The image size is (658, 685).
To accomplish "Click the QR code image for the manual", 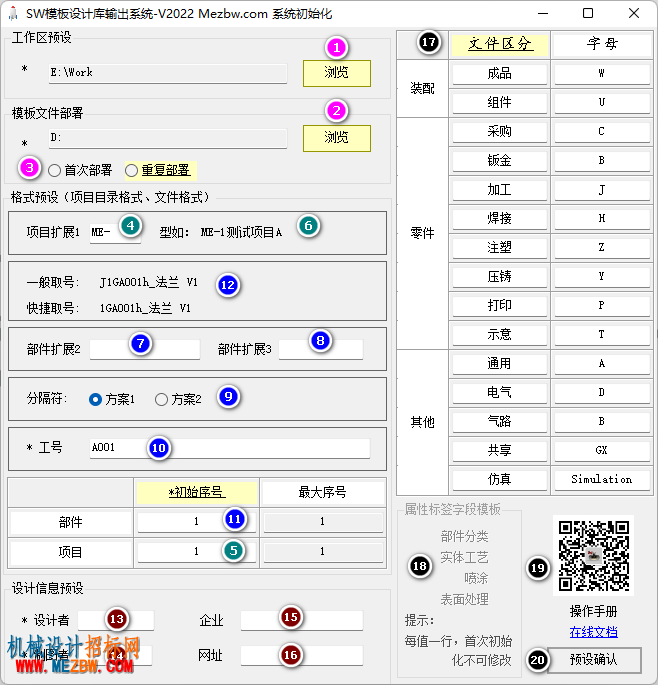I will pos(593,555).
